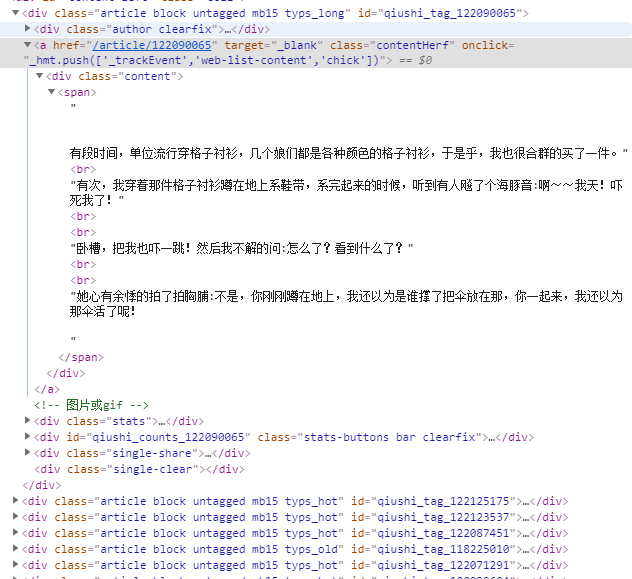Expand the qiushi_counts_122090065 div
The image size is (632, 579).
pos(27,436)
